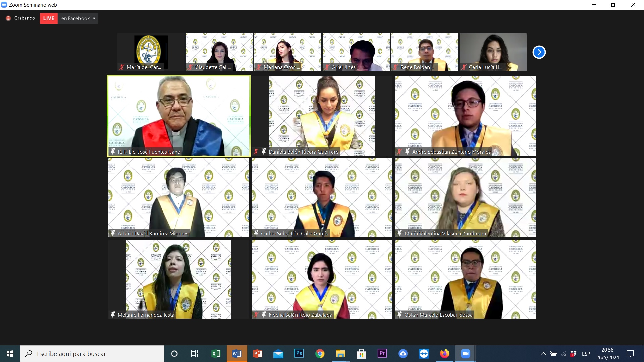Open Adobe Premiere from the taskbar
This screenshot has height=362, width=644.
click(382, 354)
